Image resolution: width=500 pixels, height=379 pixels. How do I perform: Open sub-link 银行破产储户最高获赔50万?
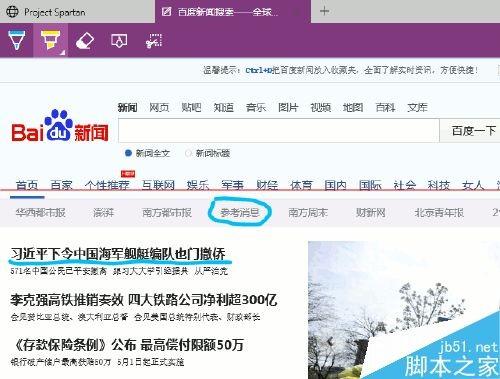tap(60, 362)
